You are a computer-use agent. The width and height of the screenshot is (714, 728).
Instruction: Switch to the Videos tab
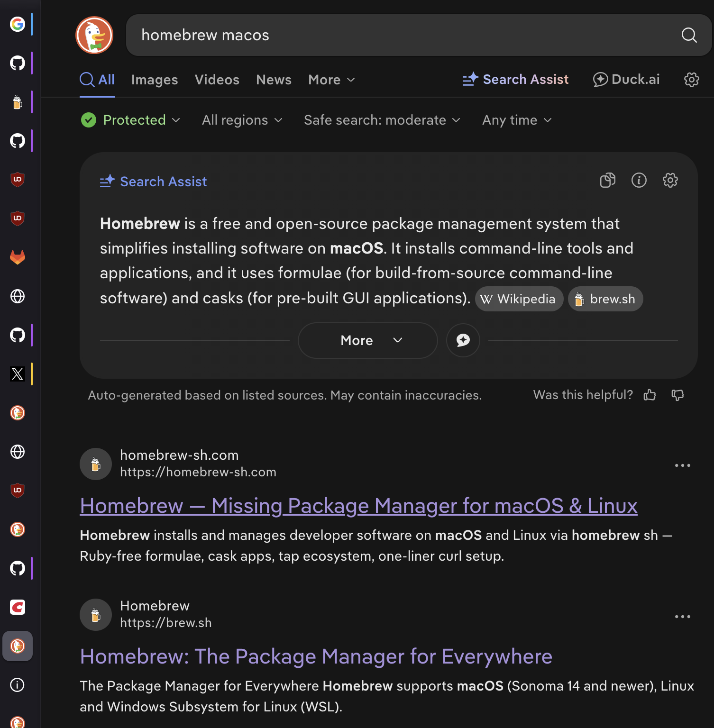point(217,80)
